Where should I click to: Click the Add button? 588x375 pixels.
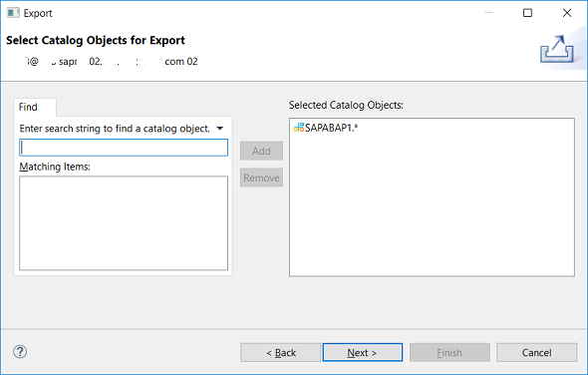[261, 151]
